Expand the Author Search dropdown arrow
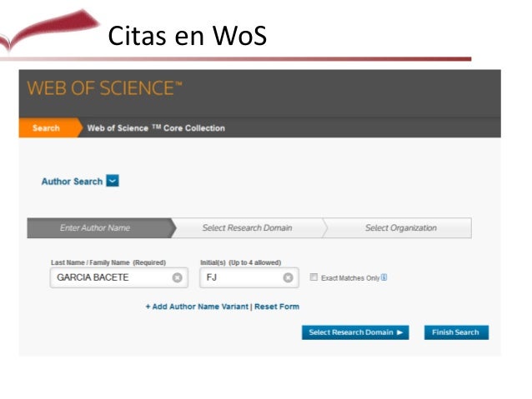The width and height of the screenshot is (532, 399). click(113, 181)
